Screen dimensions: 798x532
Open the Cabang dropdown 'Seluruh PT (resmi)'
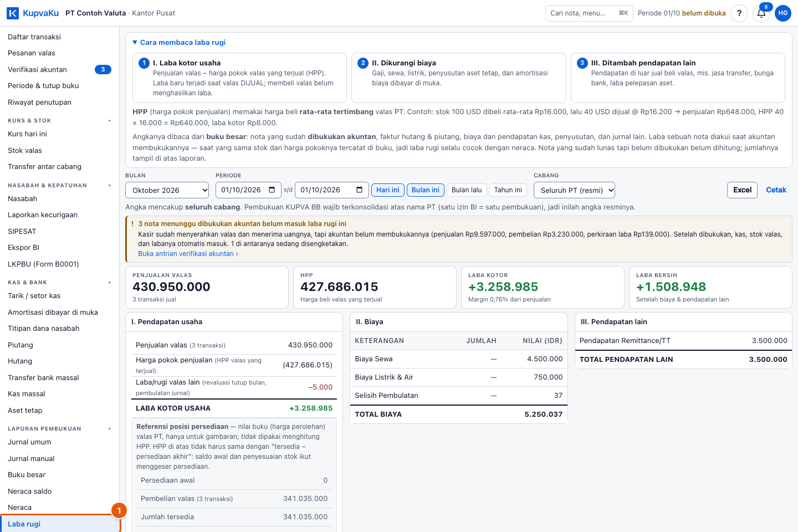(x=574, y=190)
